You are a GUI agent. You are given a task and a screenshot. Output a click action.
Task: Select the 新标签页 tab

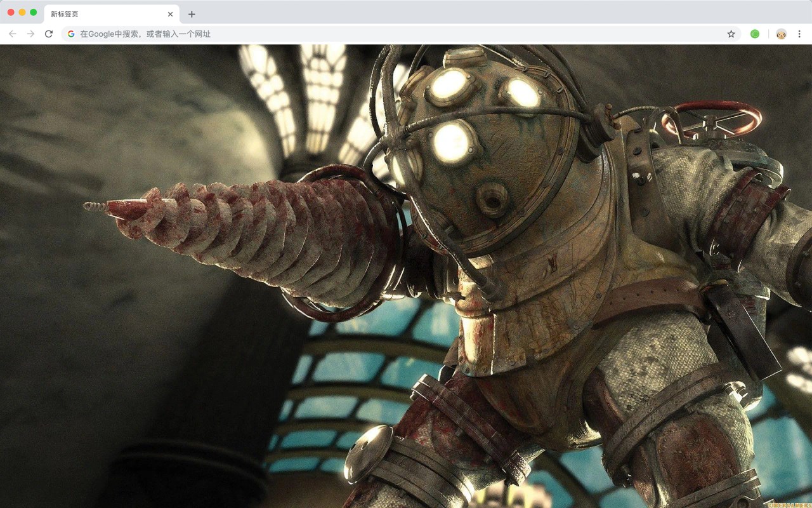112,14
